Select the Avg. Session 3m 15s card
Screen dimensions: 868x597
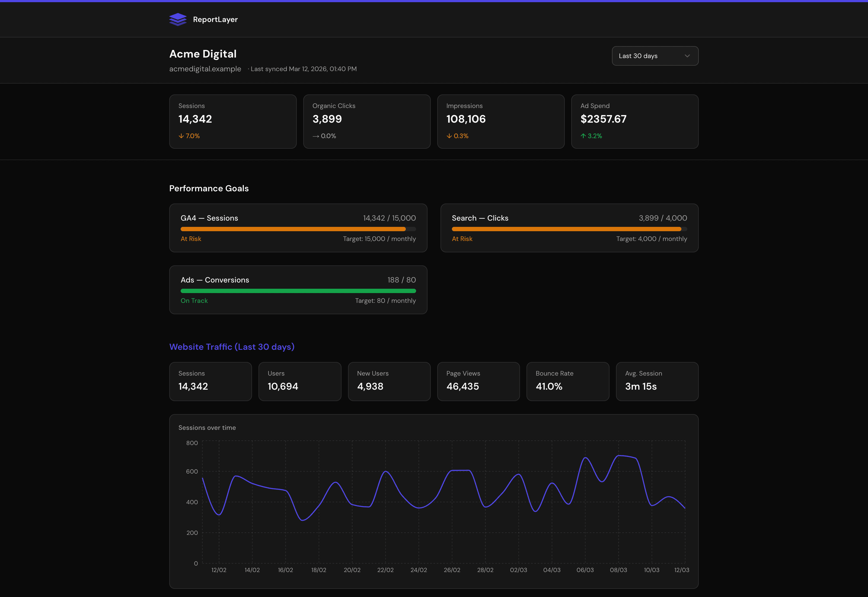point(657,382)
